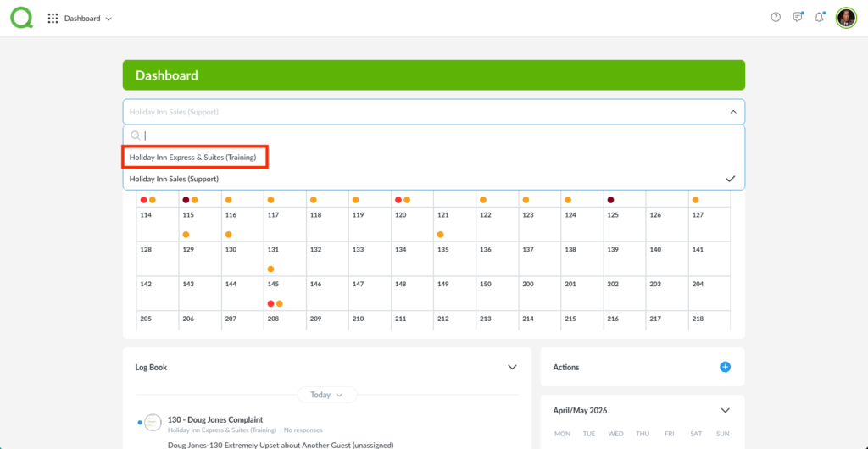Collapse the Log Book panel
The width and height of the screenshot is (868, 449).
[512, 367]
